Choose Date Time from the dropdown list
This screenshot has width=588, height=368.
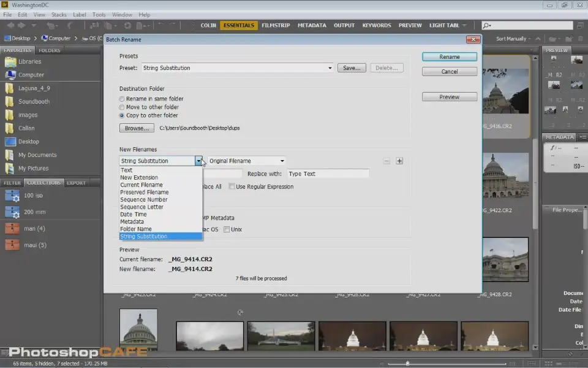(160, 215)
